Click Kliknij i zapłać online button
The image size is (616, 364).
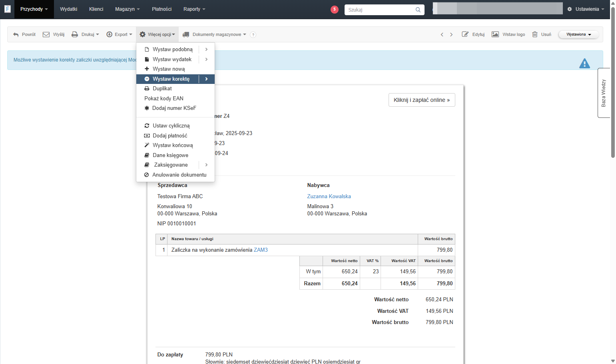pos(422,100)
